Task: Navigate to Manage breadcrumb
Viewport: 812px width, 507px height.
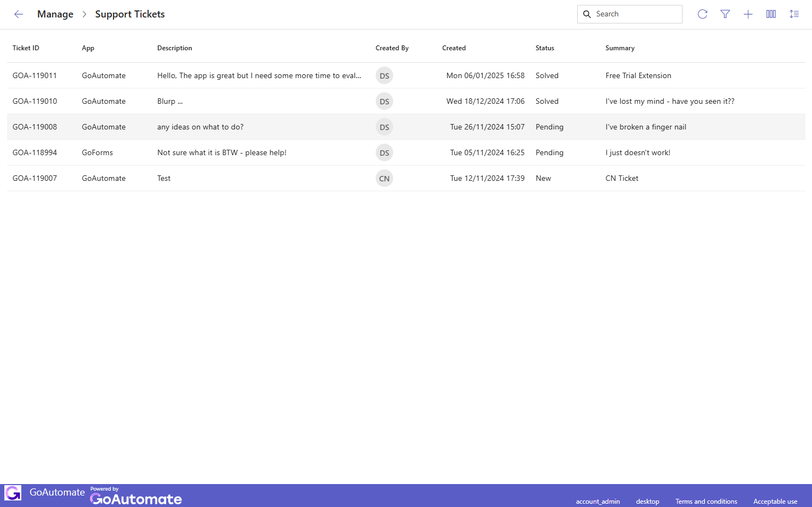Action: pos(55,14)
